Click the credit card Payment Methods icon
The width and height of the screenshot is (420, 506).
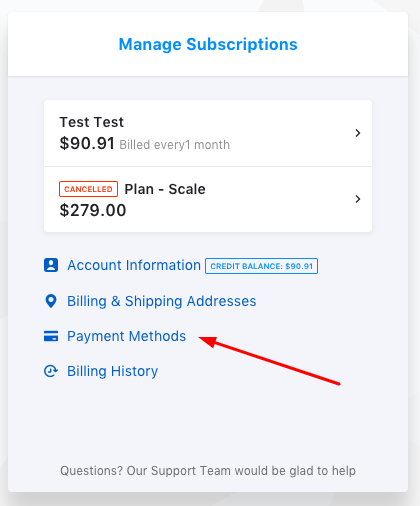point(51,336)
